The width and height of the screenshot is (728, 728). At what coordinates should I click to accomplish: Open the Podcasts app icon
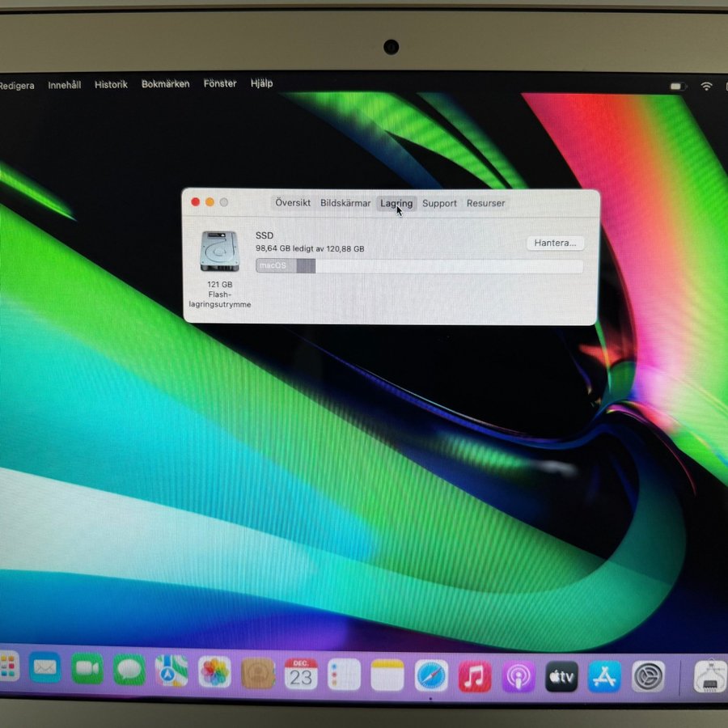(x=518, y=676)
